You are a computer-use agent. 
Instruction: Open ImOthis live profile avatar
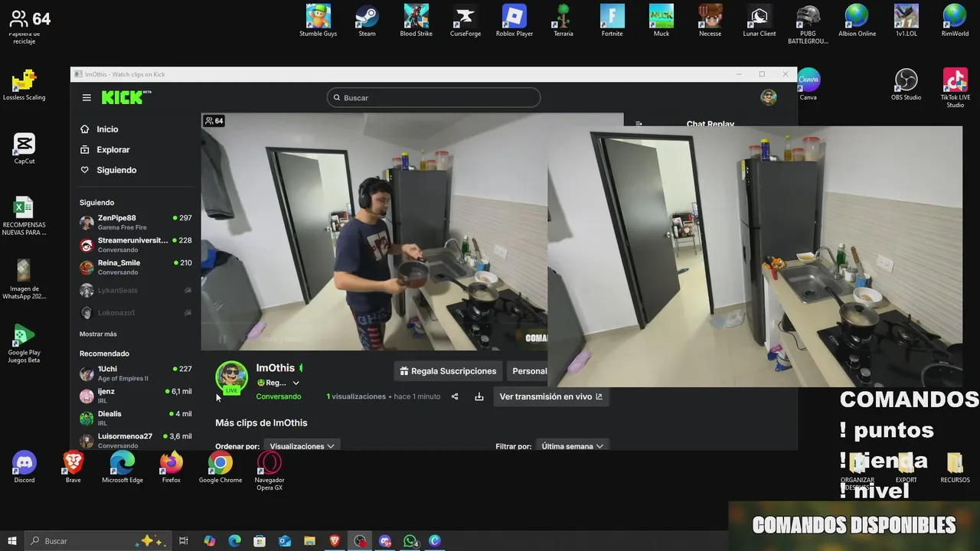[x=231, y=377]
